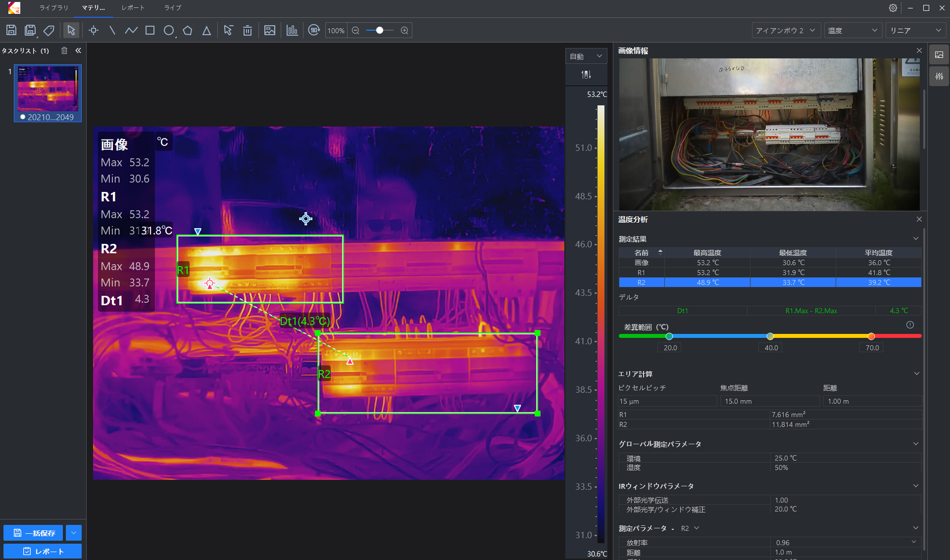Click the tag label icon

pyautogui.click(x=49, y=31)
